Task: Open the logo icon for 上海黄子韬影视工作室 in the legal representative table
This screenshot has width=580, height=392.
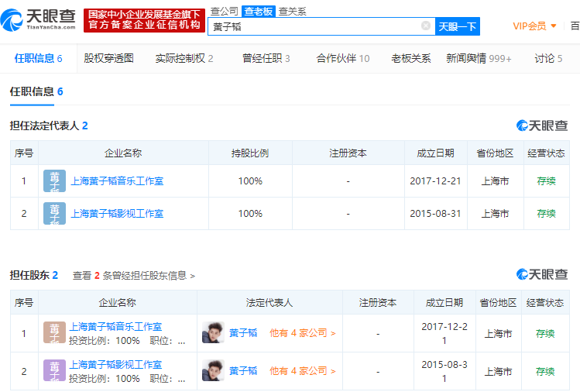Action: [x=54, y=213]
